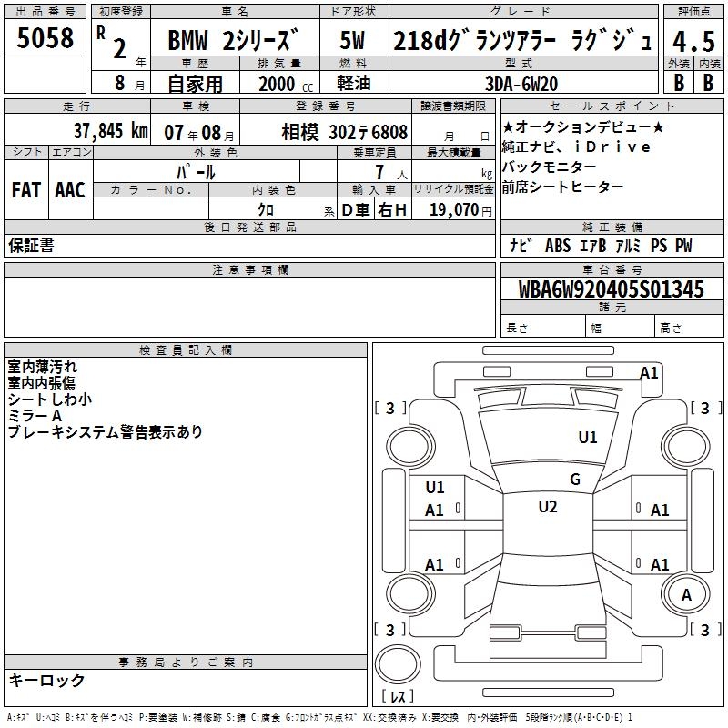
Task: Click U1 mark on left front door
Action: (435, 488)
